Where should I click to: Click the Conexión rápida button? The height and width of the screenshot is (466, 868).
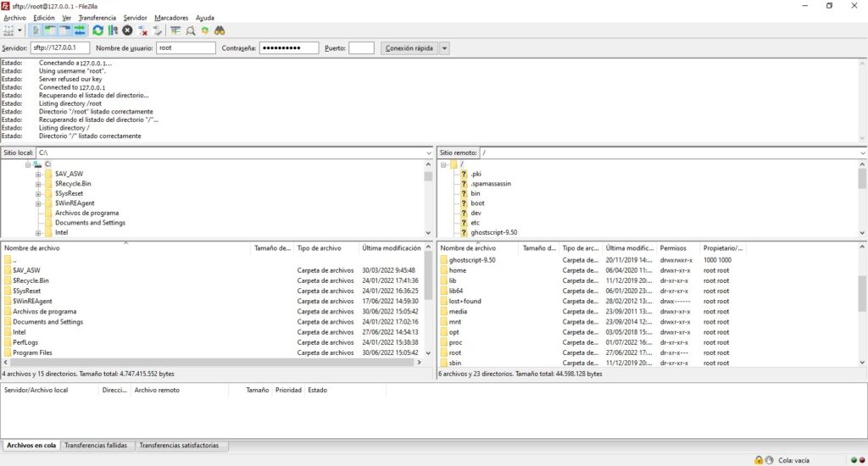(409, 48)
